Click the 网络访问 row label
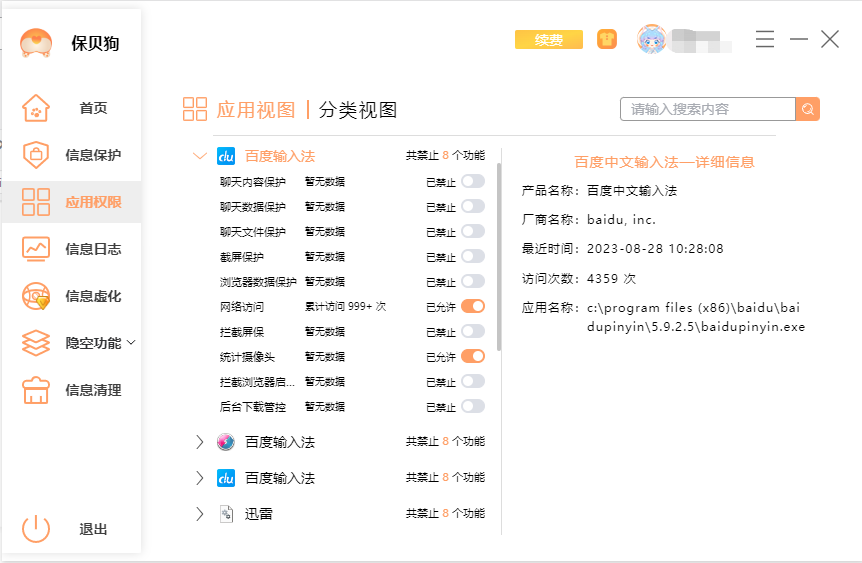 pos(242,307)
